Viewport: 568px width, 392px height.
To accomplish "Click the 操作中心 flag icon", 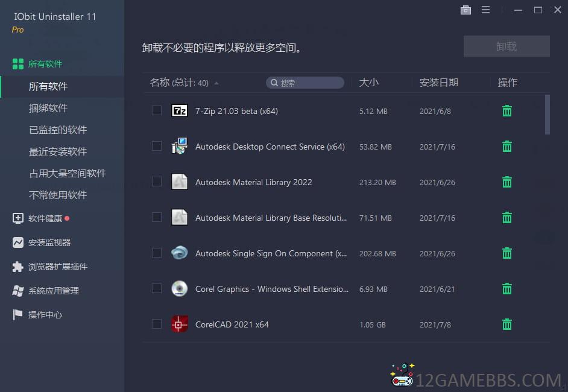I will 18,315.
